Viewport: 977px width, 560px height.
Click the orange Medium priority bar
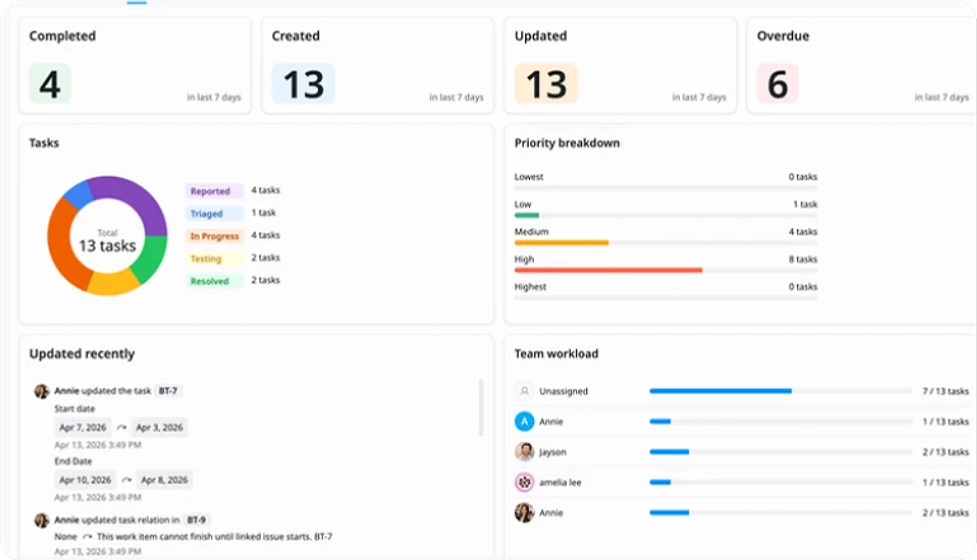pos(562,243)
